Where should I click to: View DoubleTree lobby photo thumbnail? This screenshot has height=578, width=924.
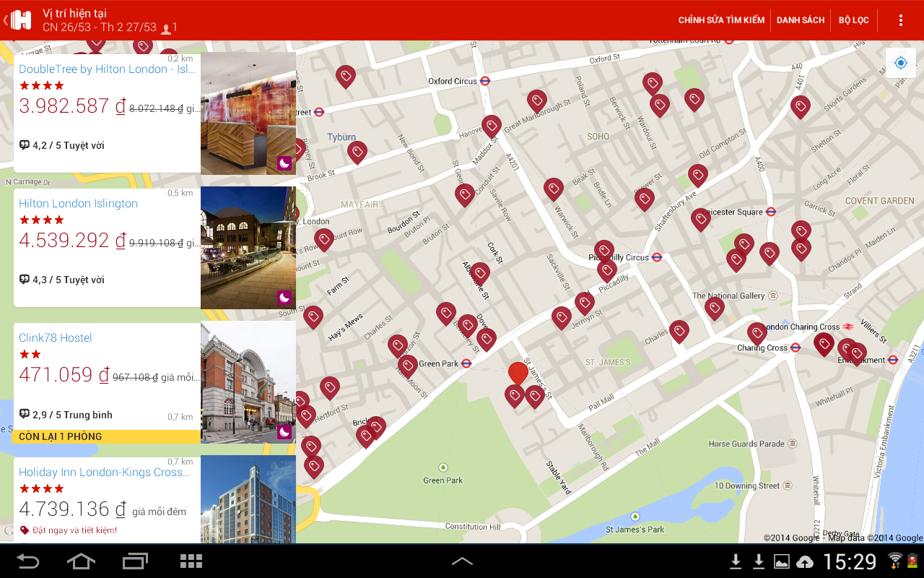coord(248,113)
